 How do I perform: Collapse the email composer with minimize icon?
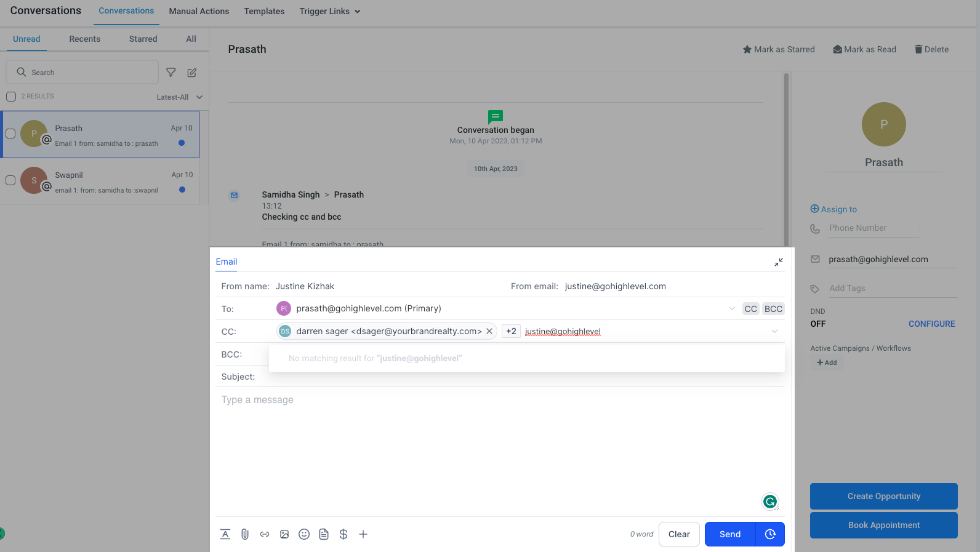779,262
